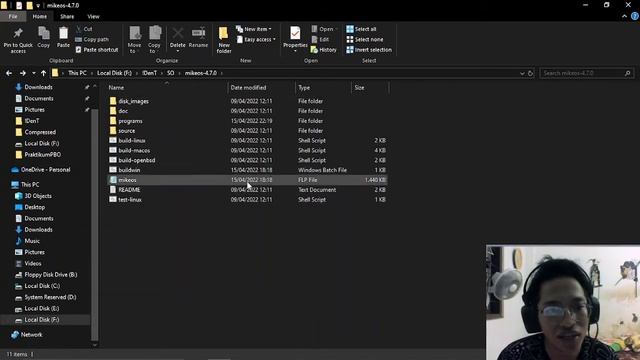Sort by Date modified column
The width and height of the screenshot is (640, 360).
(x=248, y=87)
